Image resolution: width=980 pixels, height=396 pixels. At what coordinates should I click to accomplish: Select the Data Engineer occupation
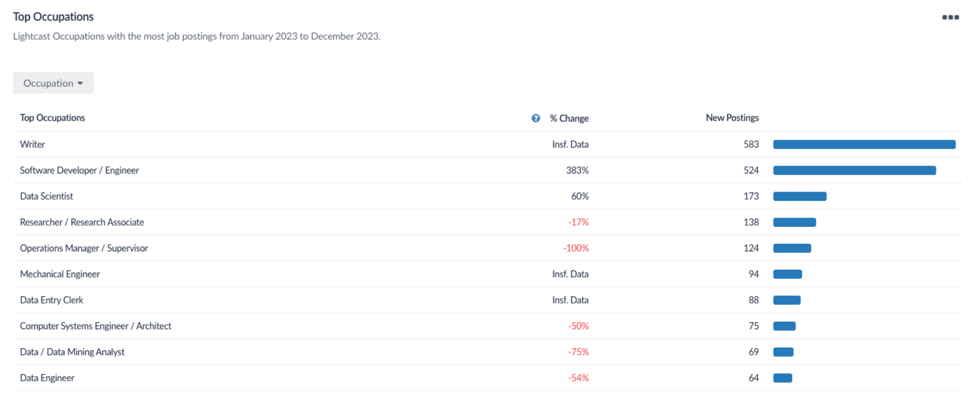coord(47,378)
